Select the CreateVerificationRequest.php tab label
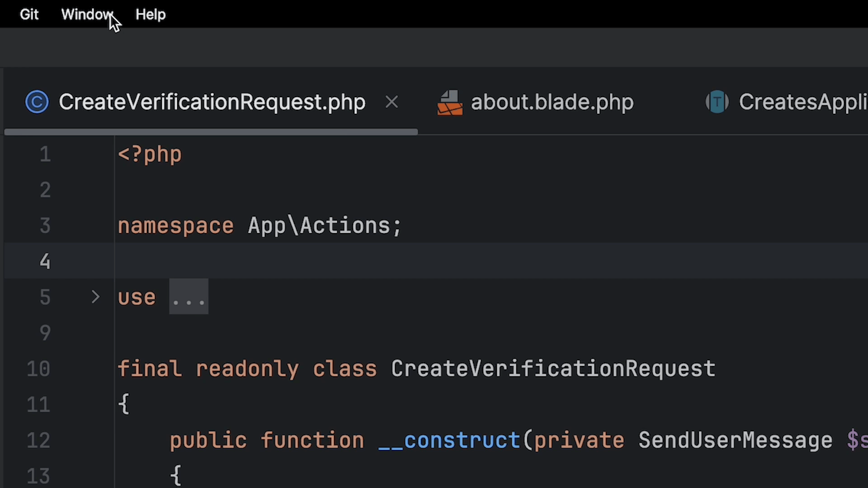Screen dimensions: 868x488 (212, 102)
